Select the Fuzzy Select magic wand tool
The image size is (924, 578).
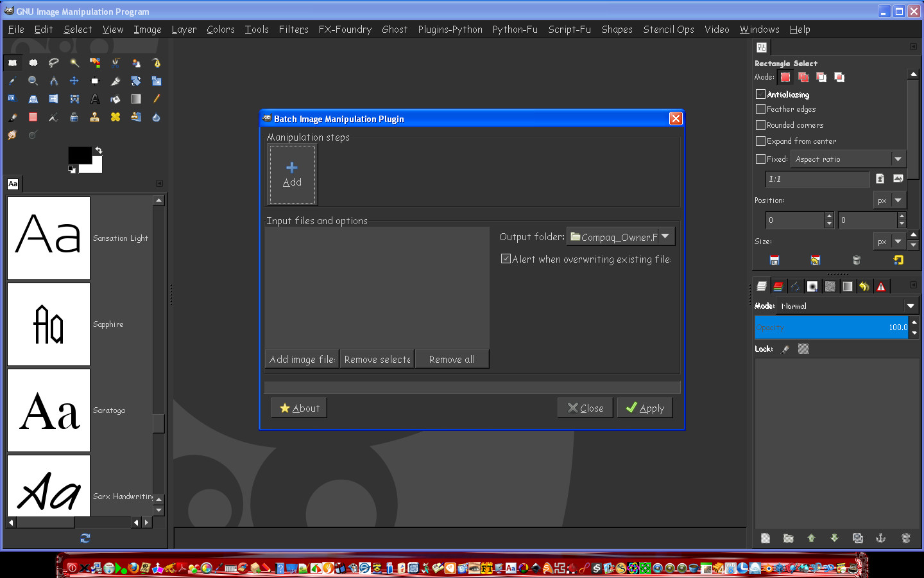click(74, 63)
